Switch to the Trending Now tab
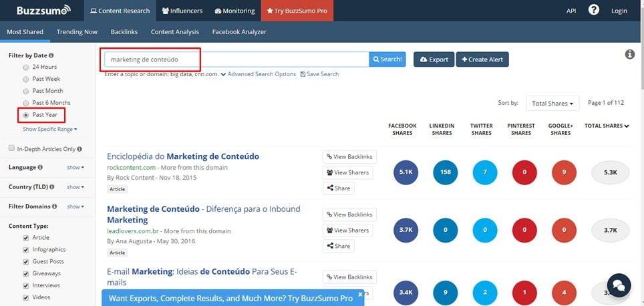Screen dimensions: 644x306 pyautogui.click(x=77, y=32)
